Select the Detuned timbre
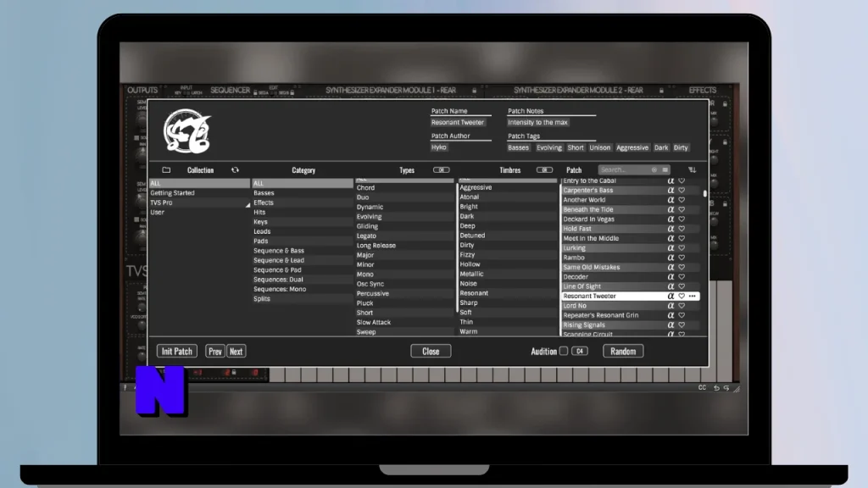Screen dimensions: 868x488 pos(507,236)
